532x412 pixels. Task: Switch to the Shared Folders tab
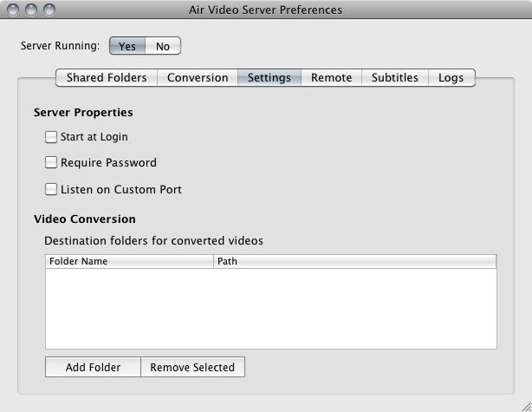(107, 78)
